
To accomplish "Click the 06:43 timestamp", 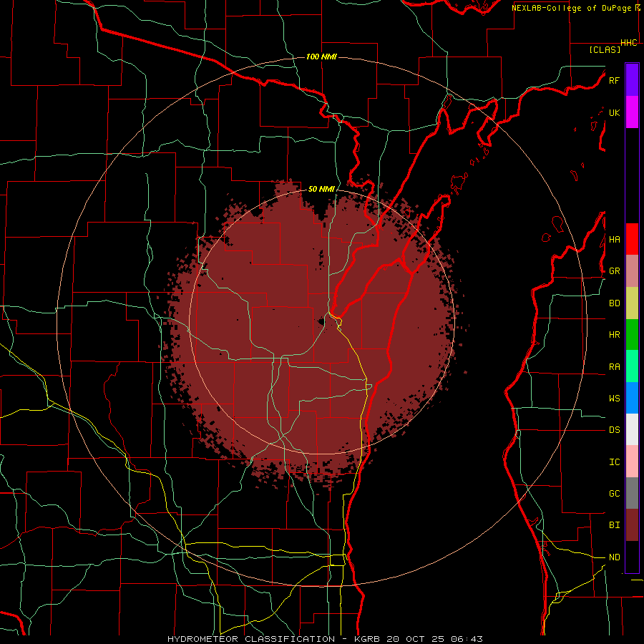I will coord(466,639).
